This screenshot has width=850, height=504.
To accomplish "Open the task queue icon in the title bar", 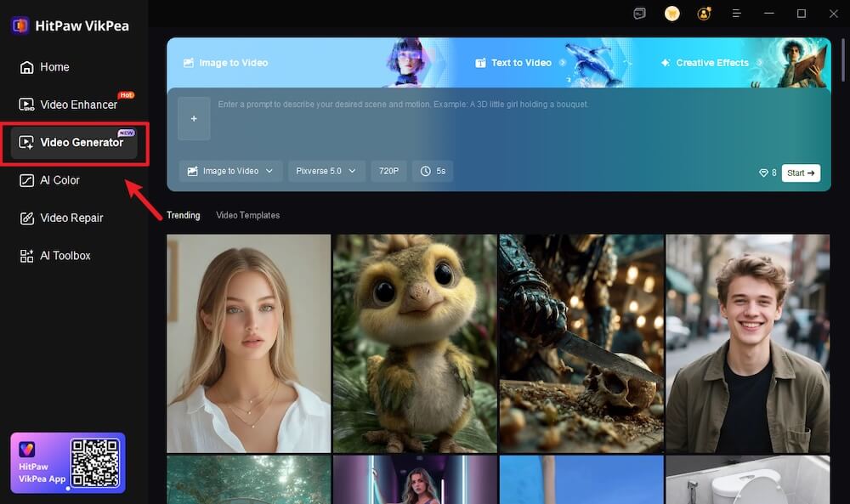I will (x=639, y=14).
